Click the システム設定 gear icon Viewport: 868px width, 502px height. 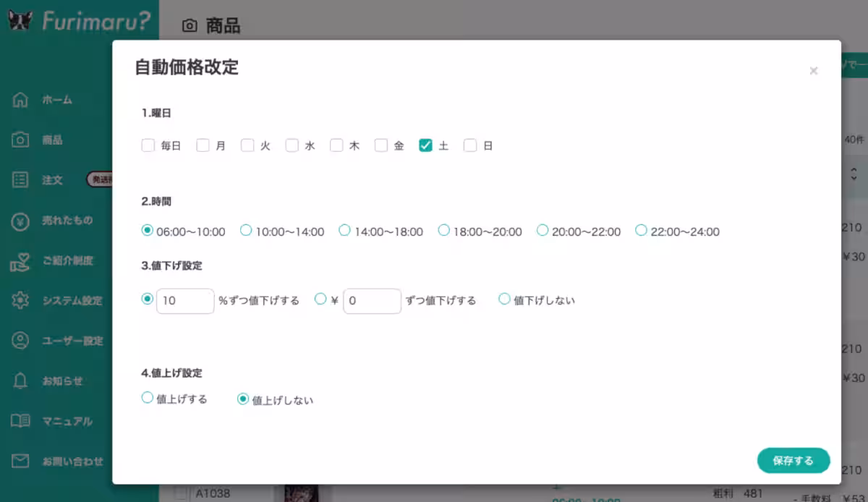[x=20, y=300]
